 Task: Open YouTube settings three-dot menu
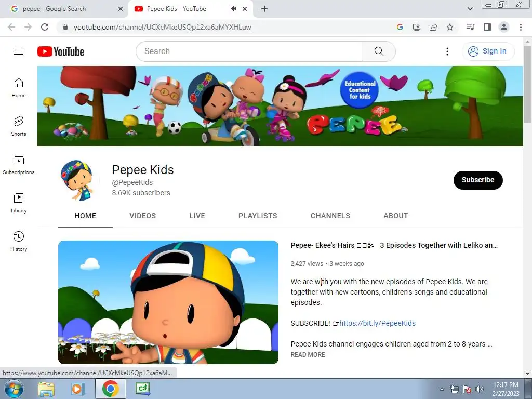[447, 51]
